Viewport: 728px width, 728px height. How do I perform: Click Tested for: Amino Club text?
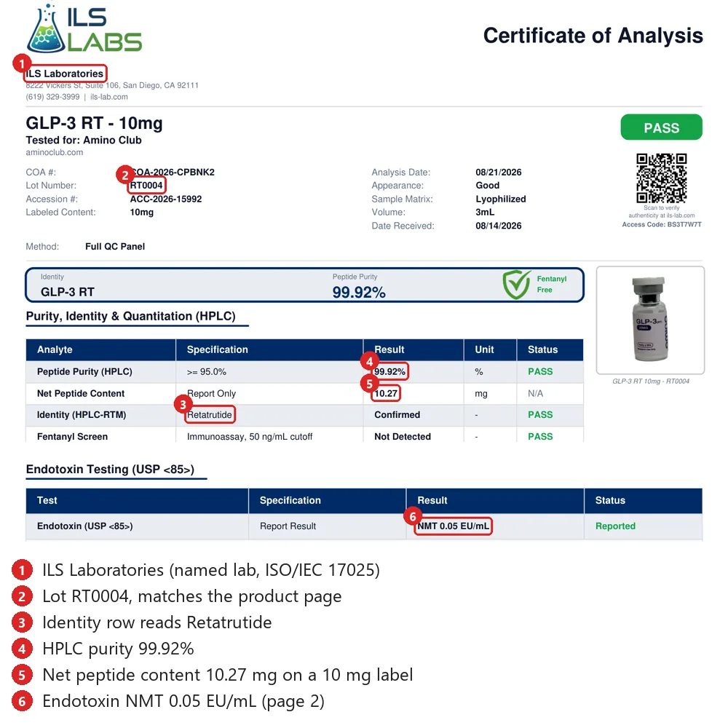[84, 141]
